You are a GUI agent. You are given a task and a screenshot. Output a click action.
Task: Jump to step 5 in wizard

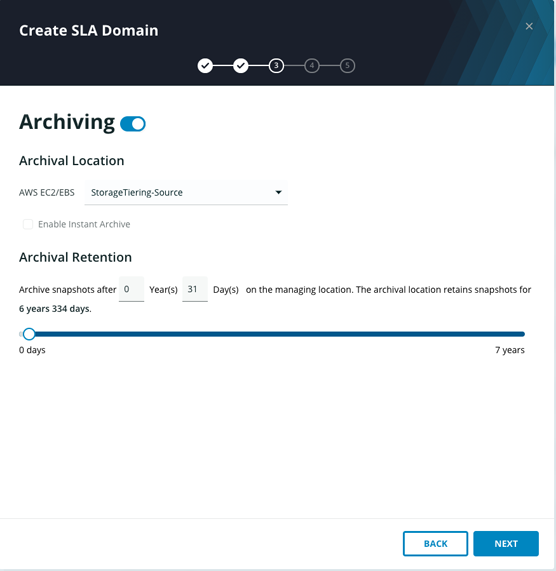[x=347, y=66]
